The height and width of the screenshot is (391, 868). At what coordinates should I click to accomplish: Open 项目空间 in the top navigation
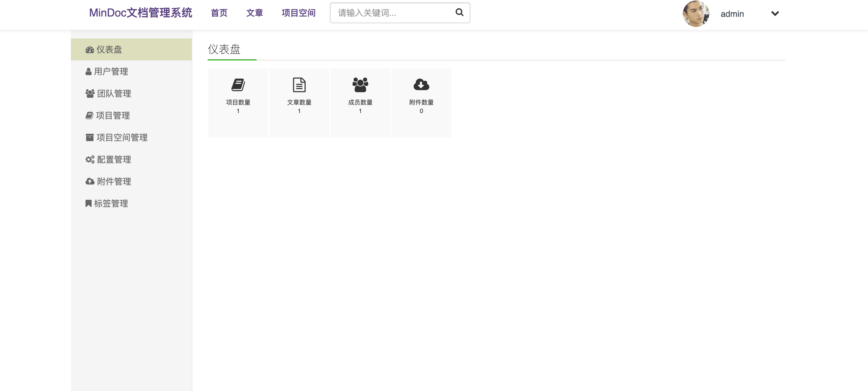coord(298,13)
